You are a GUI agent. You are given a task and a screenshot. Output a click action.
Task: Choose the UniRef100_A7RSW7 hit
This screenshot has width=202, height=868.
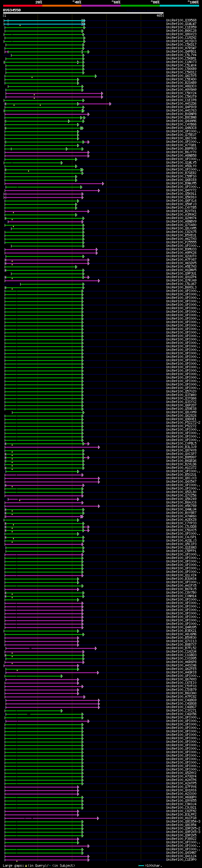tap(181, 48)
